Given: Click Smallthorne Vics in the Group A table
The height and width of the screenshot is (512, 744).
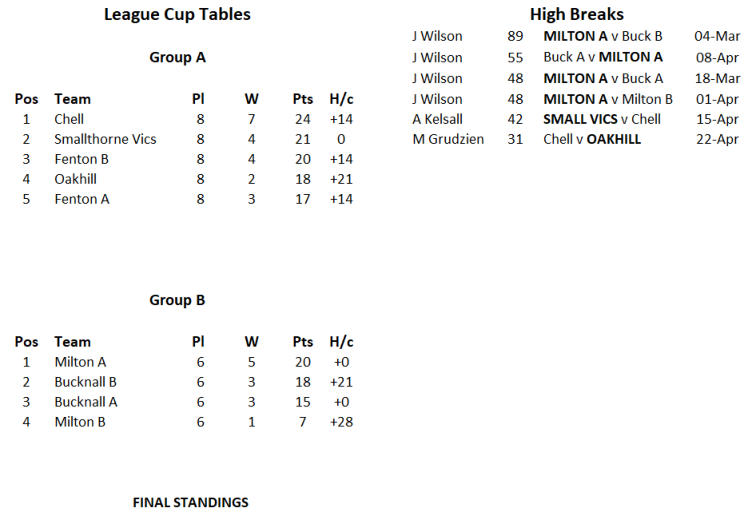Looking at the screenshot, I should coord(105,139).
